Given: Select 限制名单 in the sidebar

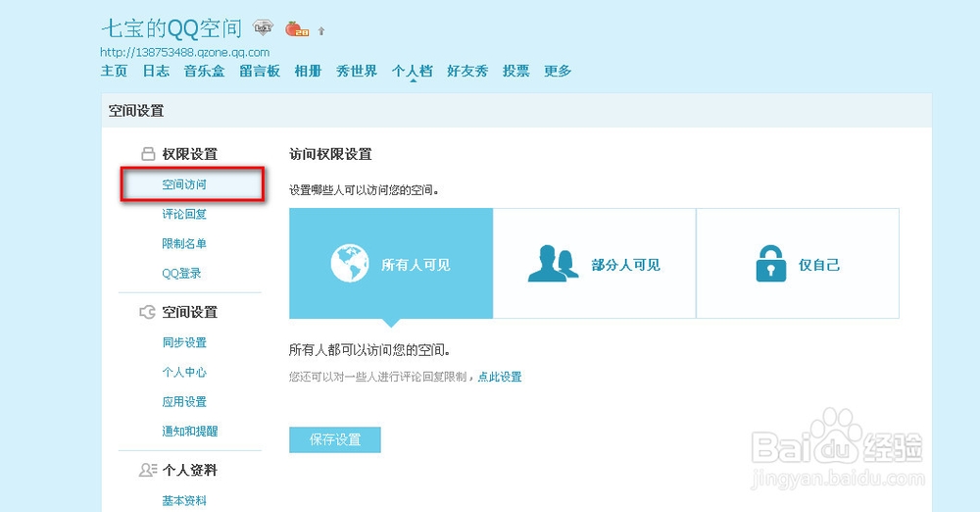Looking at the screenshot, I should click(184, 243).
